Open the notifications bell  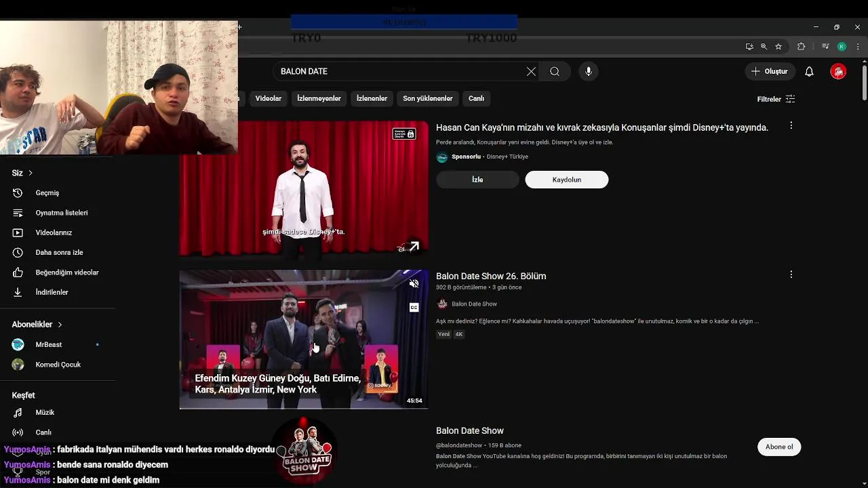click(x=809, y=71)
